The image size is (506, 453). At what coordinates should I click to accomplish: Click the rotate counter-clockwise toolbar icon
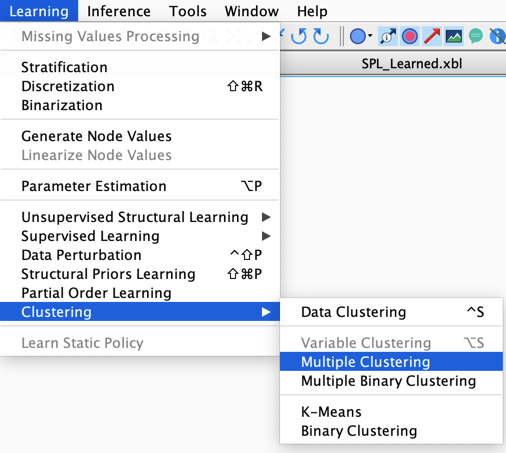click(x=299, y=36)
